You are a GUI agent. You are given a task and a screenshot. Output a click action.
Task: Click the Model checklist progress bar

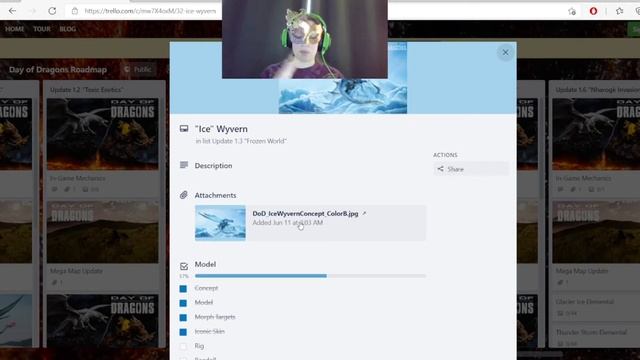311,276
